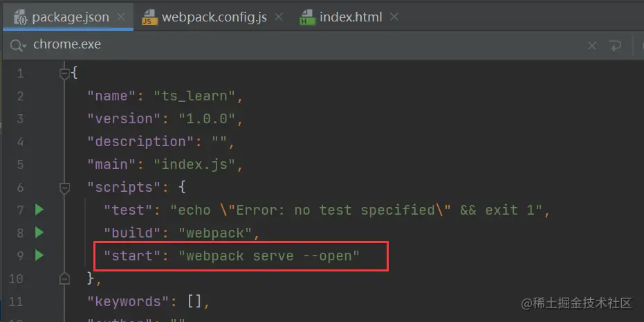
Task: Click line number 9 in gutter
Action: (x=19, y=256)
